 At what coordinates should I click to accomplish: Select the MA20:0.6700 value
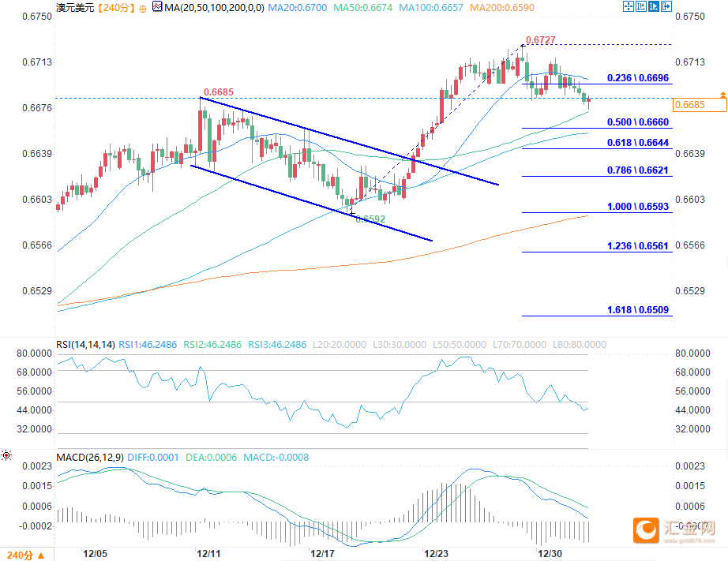click(x=297, y=8)
